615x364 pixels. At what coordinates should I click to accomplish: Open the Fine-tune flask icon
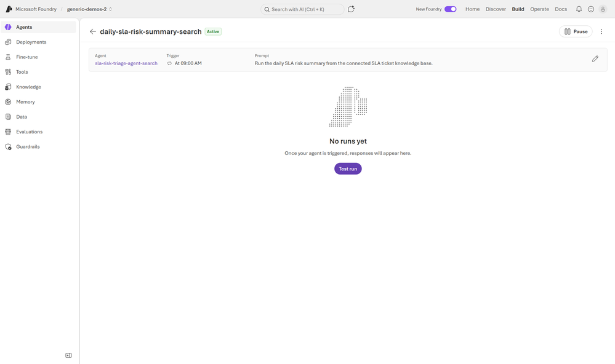8,57
